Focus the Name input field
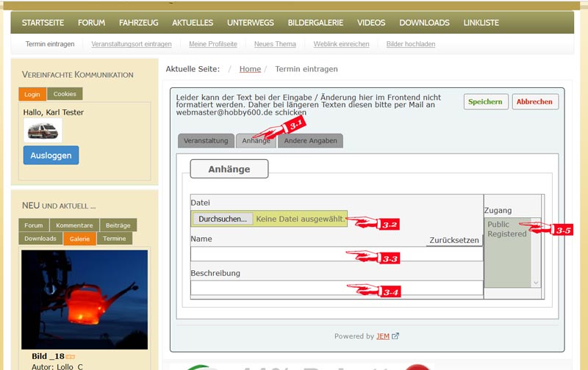 click(x=336, y=254)
